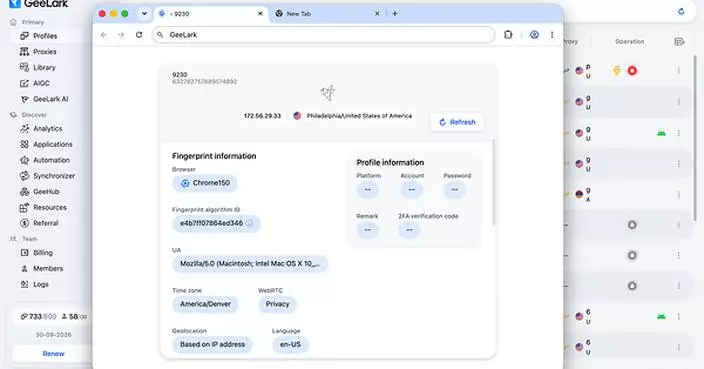
Task: Click the GeeLark logo in sidebar
Action: coord(39,4)
